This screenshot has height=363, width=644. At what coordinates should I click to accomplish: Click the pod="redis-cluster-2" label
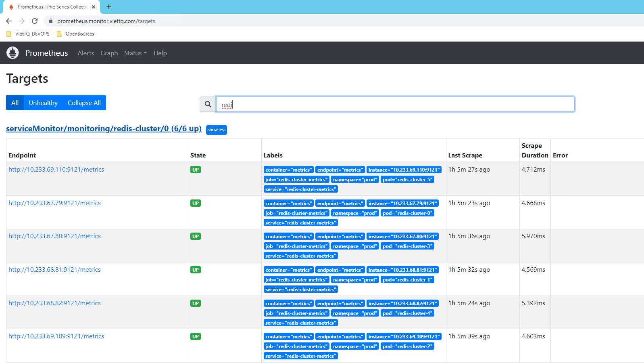pyautogui.click(x=407, y=346)
